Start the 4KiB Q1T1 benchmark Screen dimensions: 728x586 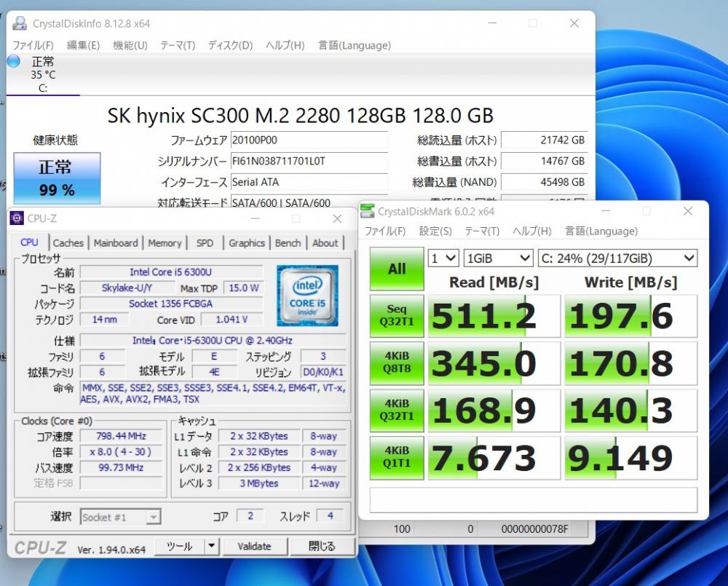click(397, 458)
